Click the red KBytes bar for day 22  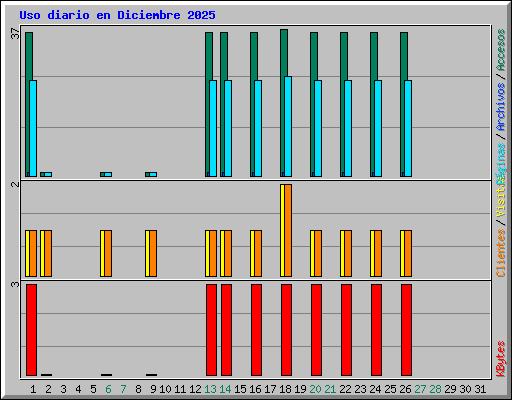[346, 330]
